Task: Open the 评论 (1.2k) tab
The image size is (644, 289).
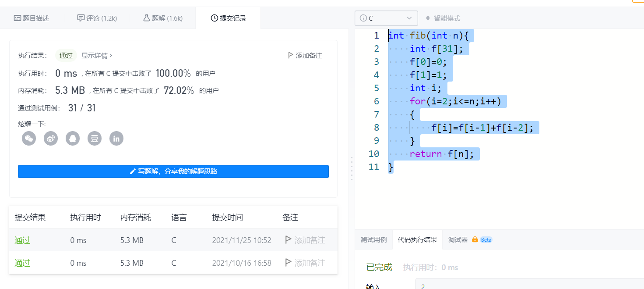Action: (97, 18)
